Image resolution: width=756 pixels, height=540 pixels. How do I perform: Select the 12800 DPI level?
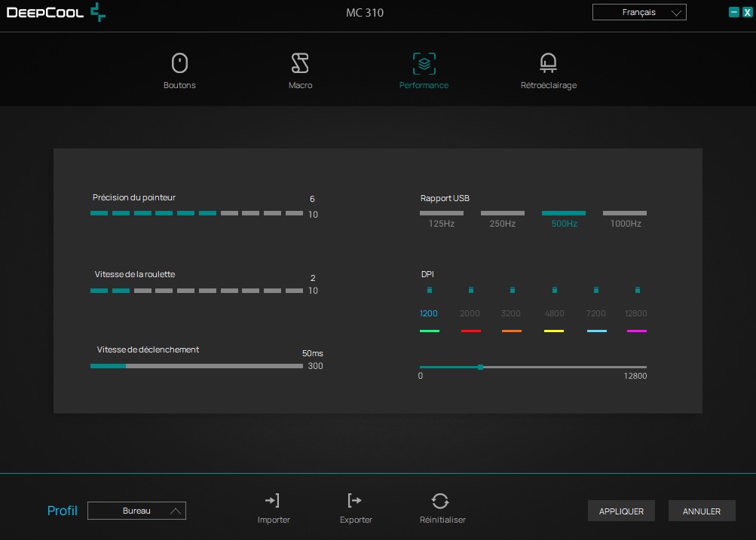pos(636,313)
